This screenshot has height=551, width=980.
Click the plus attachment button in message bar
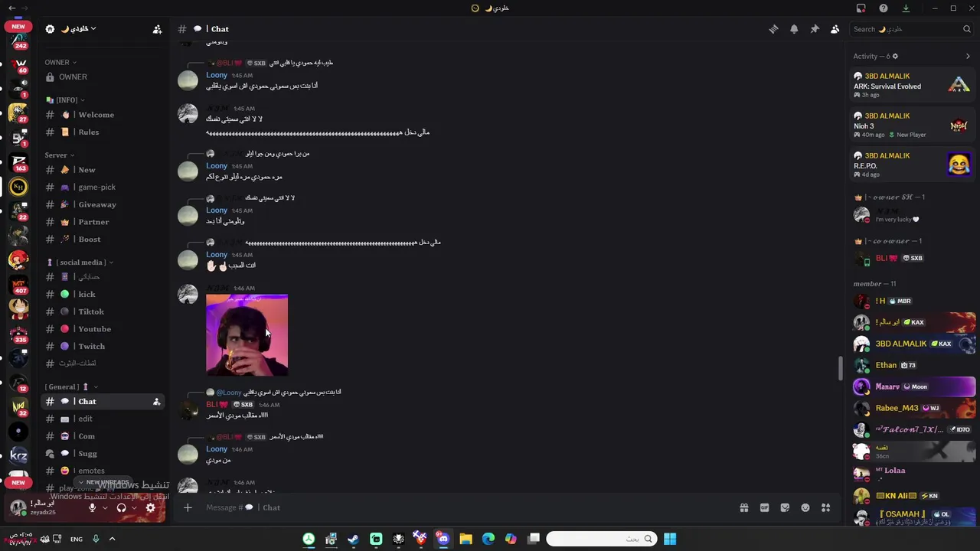click(188, 507)
